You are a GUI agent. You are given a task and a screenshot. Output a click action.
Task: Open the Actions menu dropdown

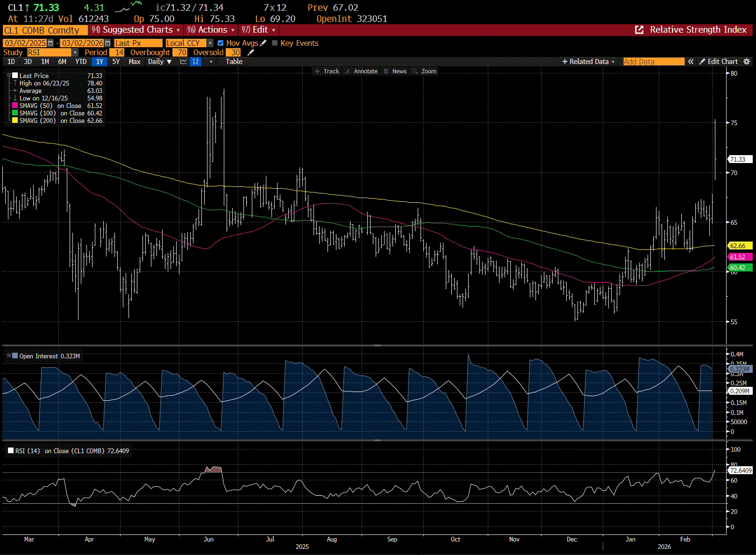point(211,30)
